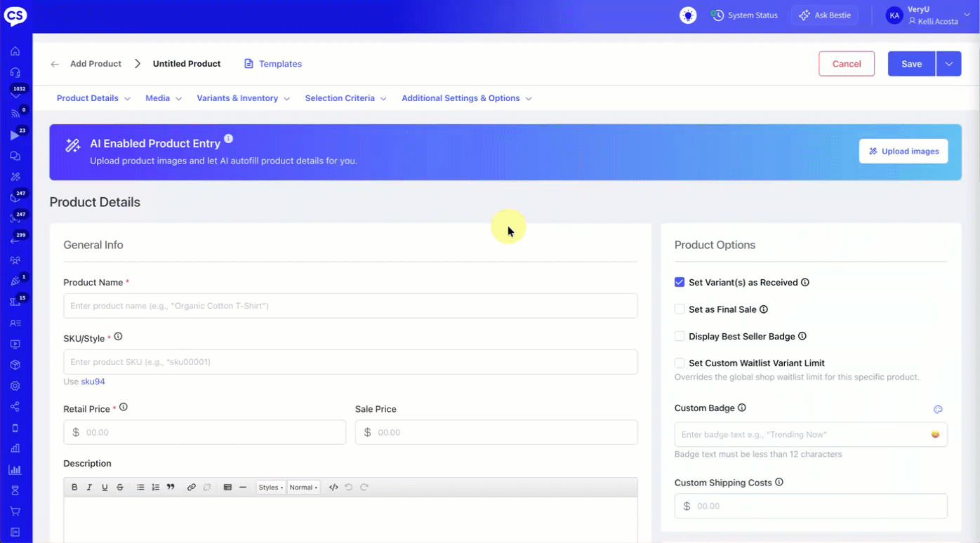Screen dimensions: 980x543
Task: Expand Additional Settings & Options menu
Action: [467, 98]
